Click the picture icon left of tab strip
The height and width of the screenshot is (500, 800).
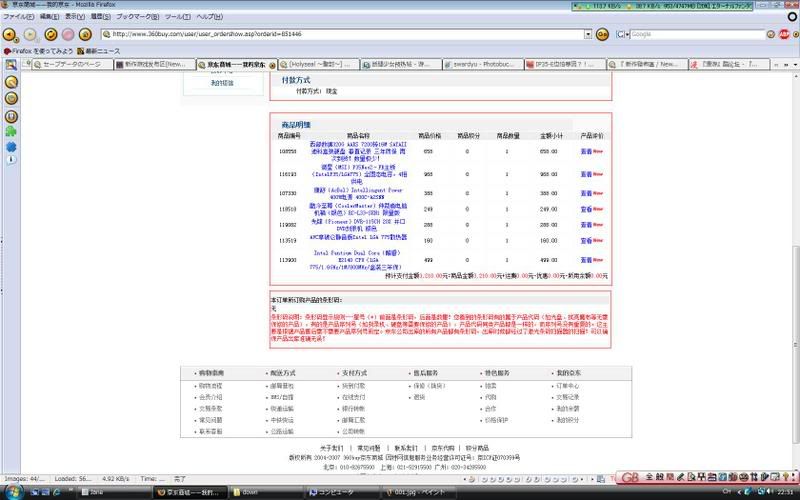(x=11, y=64)
